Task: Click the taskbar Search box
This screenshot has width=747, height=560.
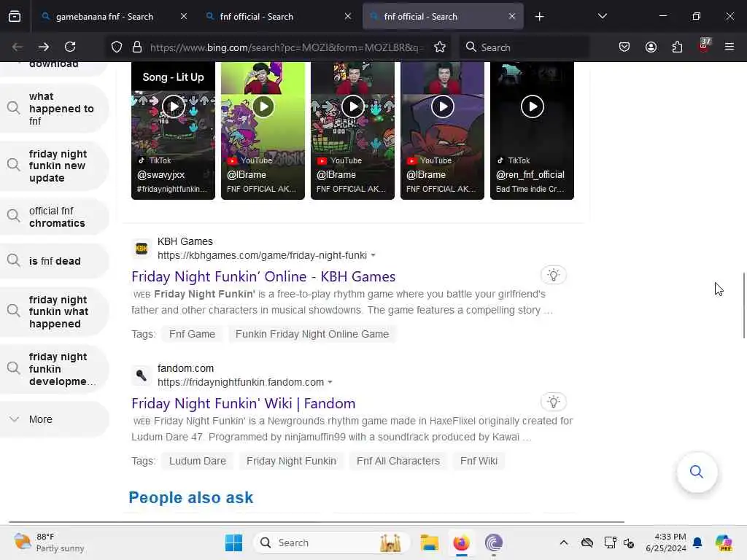Action: (x=331, y=542)
